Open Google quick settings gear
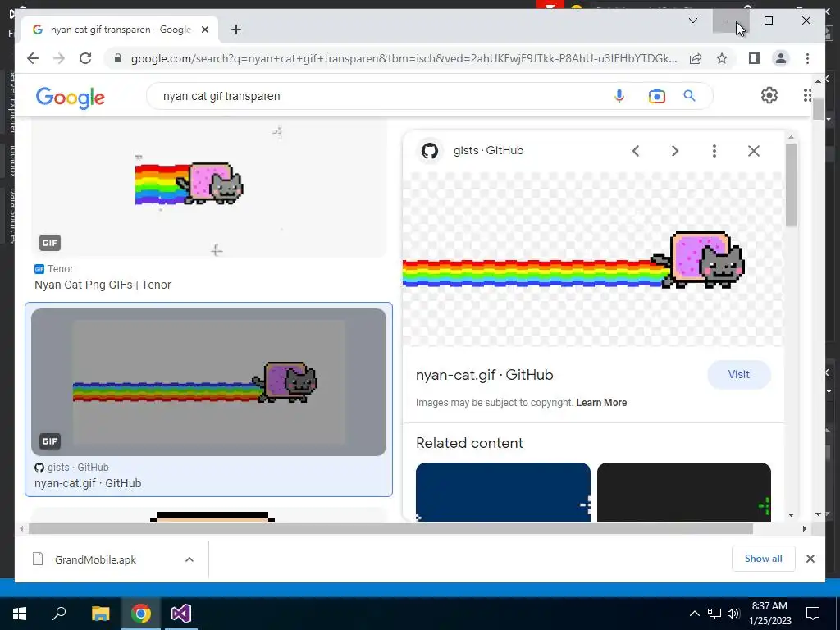The height and width of the screenshot is (630, 840). [769, 95]
